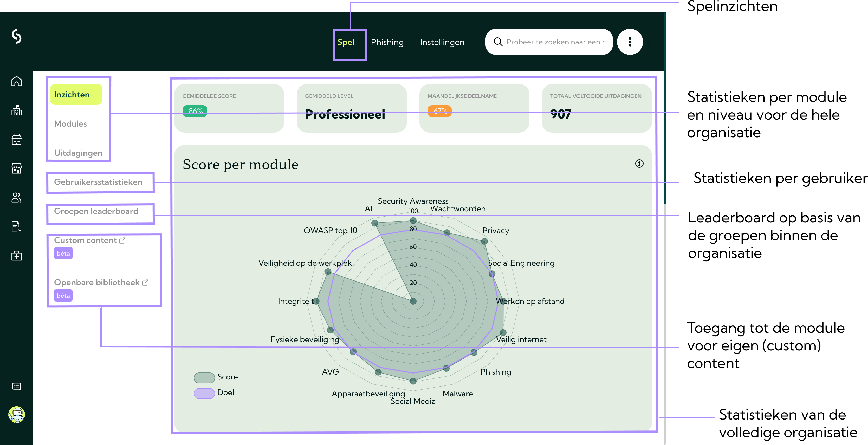Open Openbare bibliotheek link
The height and width of the screenshot is (445, 868).
(97, 282)
